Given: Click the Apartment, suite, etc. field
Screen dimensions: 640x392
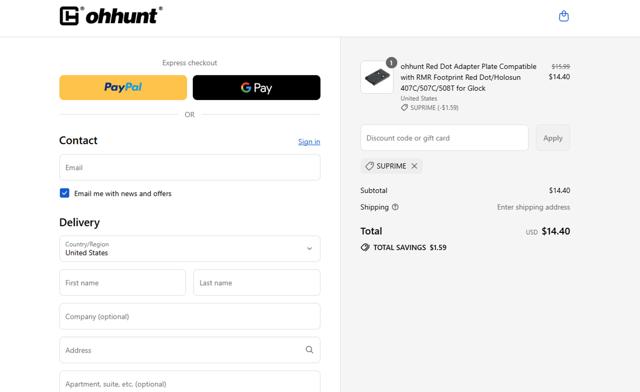Looking at the screenshot, I should coord(190,382).
